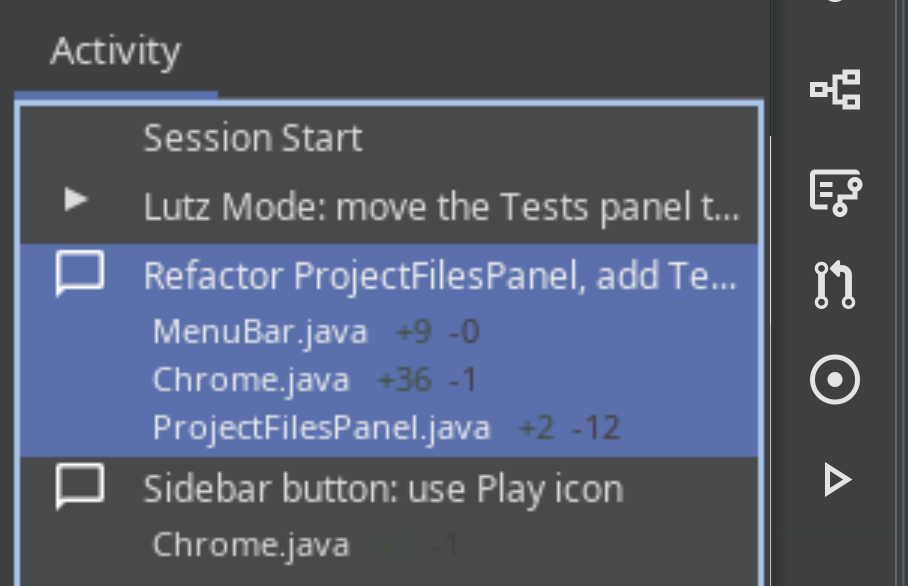Viewport: 908px width, 586px height.
Task: Click chat bubble icon beside Refactor ProjectFilesPanel
Action: [79, 274]
